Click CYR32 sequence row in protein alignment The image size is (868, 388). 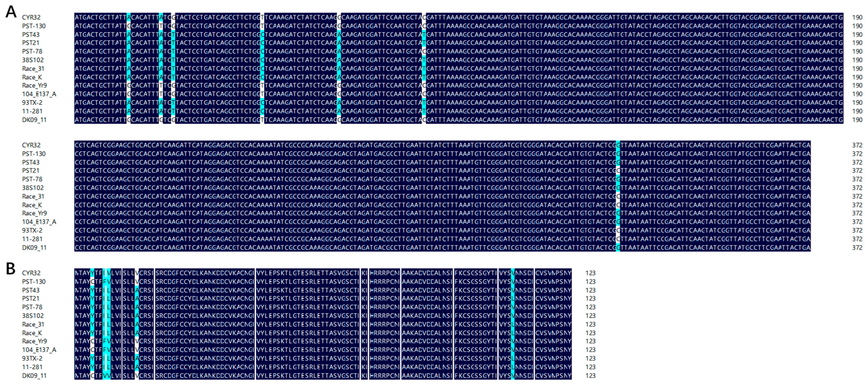[x=322, y=273]
